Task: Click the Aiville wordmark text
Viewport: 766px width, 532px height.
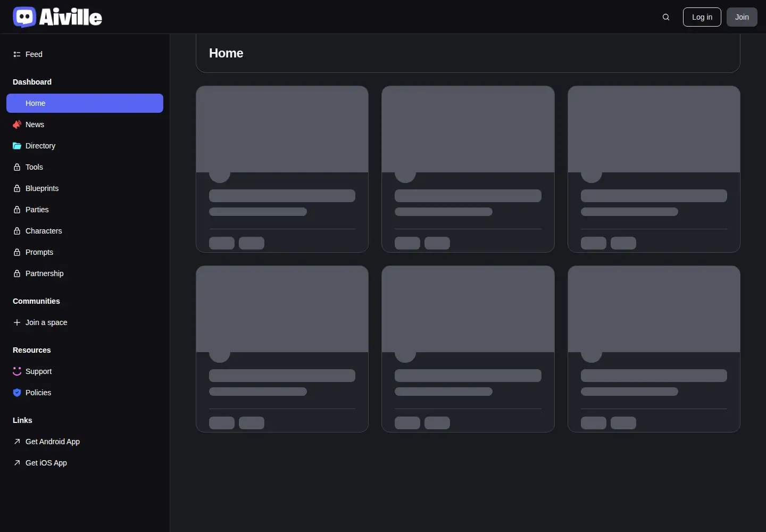Action: [71, 18]
